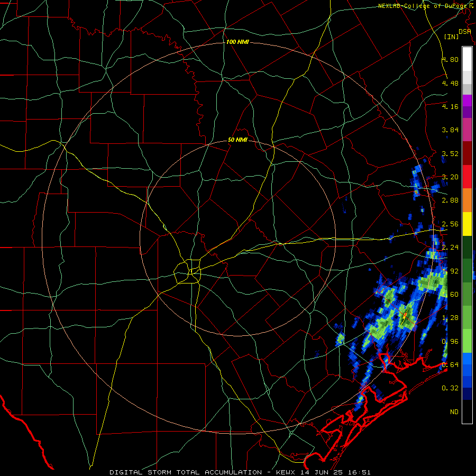Screen dimensions: 476x476
Task: Click the yellow legend swatch
Action: 467,224
